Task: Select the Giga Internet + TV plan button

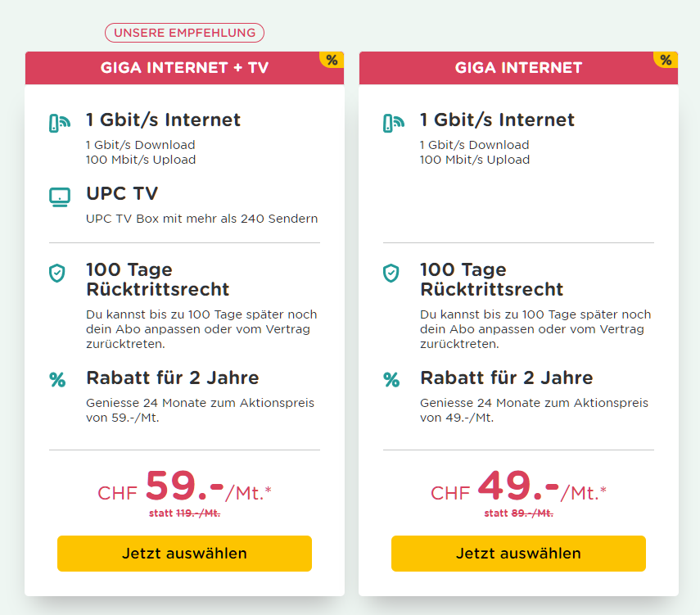Action: [184, 554]
